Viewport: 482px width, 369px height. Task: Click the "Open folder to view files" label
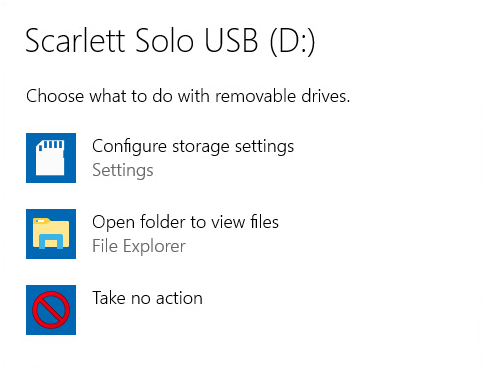185,222
